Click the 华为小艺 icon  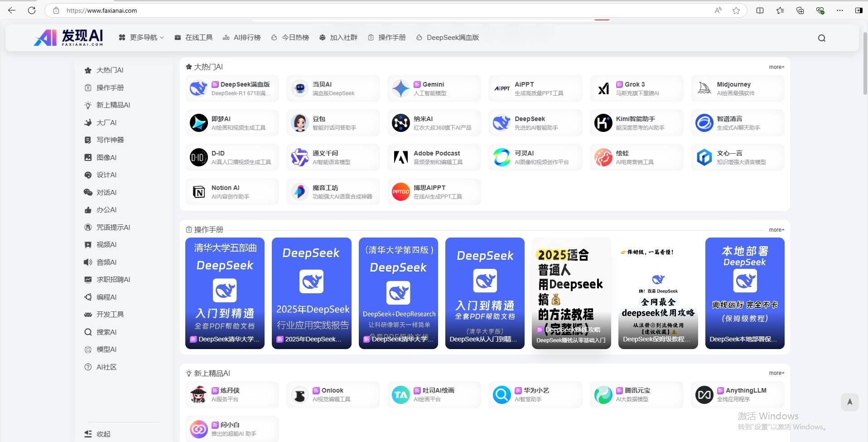(x=502, y=394)
